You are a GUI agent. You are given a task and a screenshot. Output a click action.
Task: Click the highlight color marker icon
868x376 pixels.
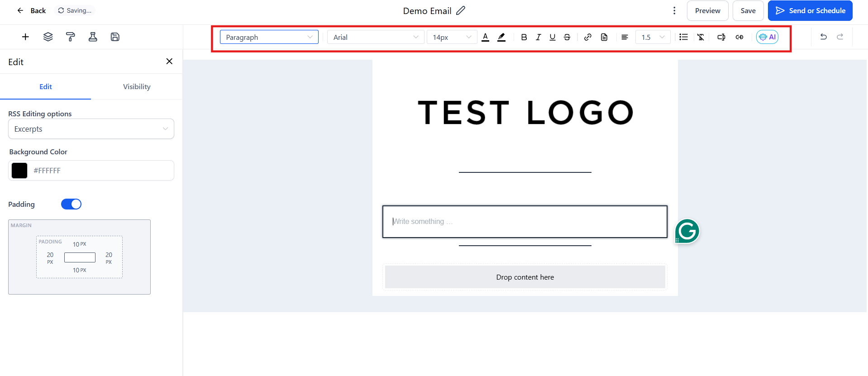501,37
